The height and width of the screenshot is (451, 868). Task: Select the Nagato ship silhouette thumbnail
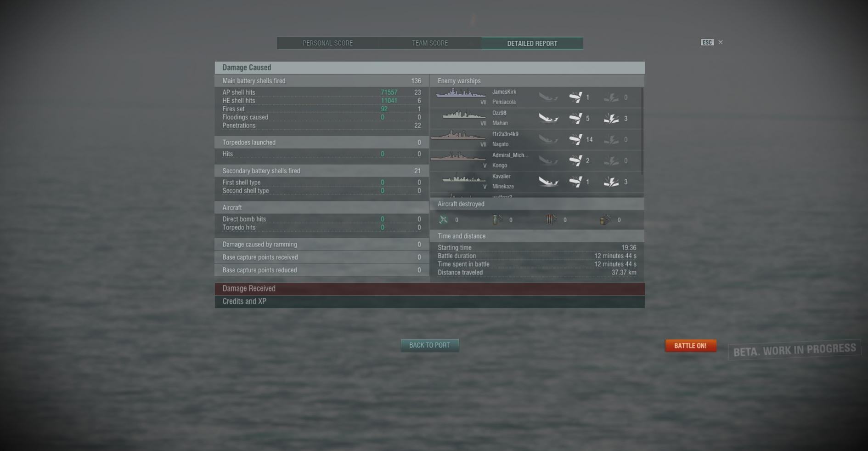[x=458, y=136]
